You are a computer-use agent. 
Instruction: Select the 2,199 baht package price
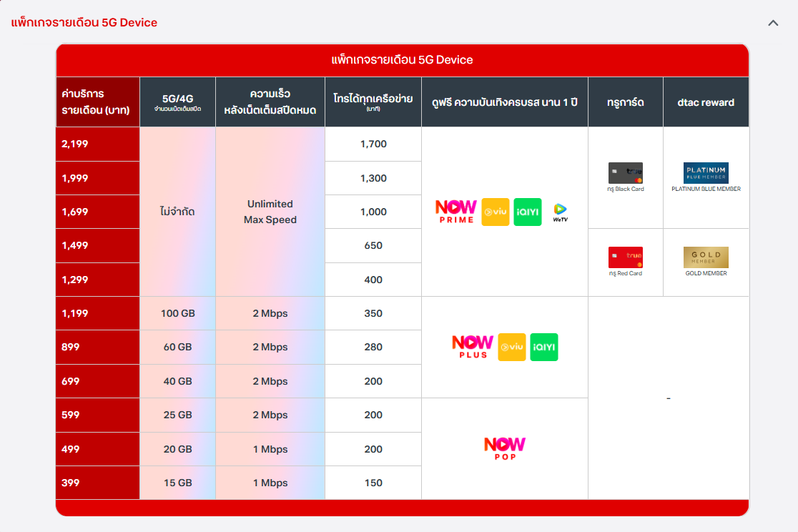pyautogui.click(x=98, y=144)
